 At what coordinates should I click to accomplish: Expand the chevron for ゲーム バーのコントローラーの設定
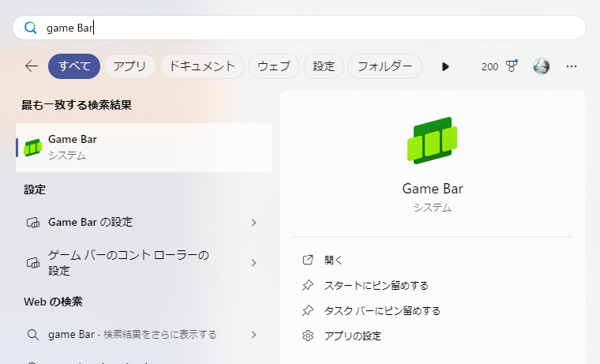pyautogui.click(x=253, y=263)
